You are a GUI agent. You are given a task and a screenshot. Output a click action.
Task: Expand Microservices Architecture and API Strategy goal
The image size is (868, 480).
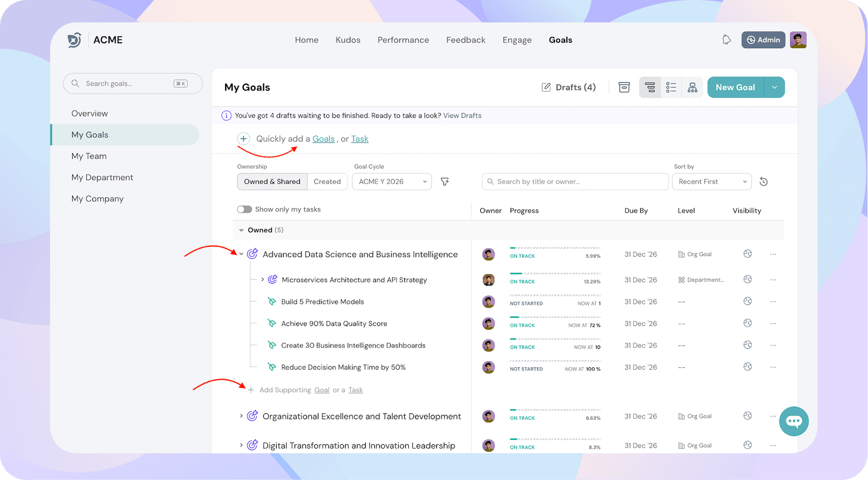tap(263, 280)
